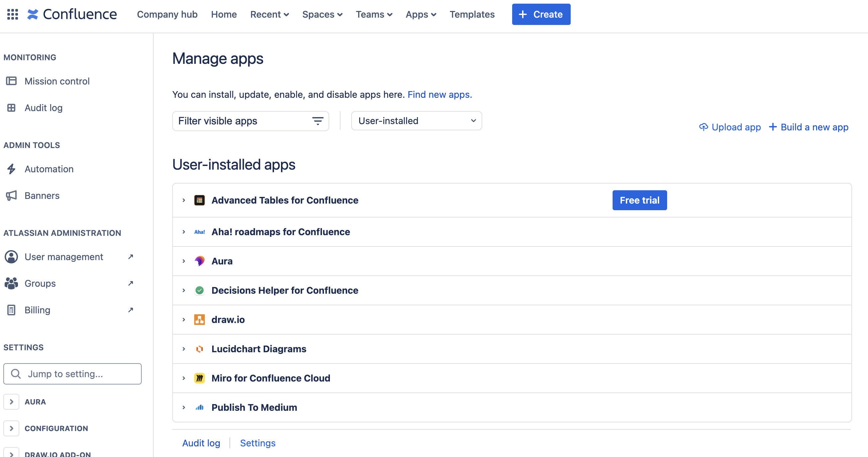Expand the Decisions Helper for Confluence row
Image resolution: width=868 pixels, height=457 pixels.
click(184, 290)
